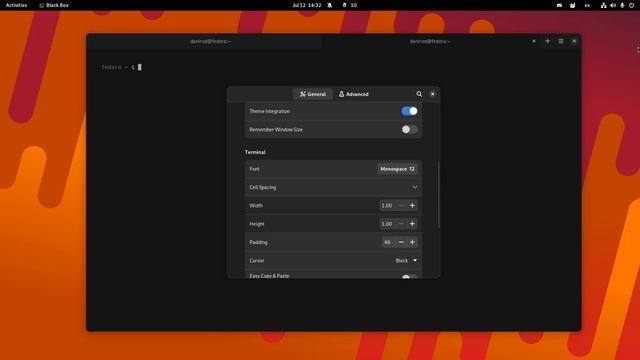Close the second terminal tab
Image resolution: width=640 pixels, height=360 pixels.
click(533, 41)
